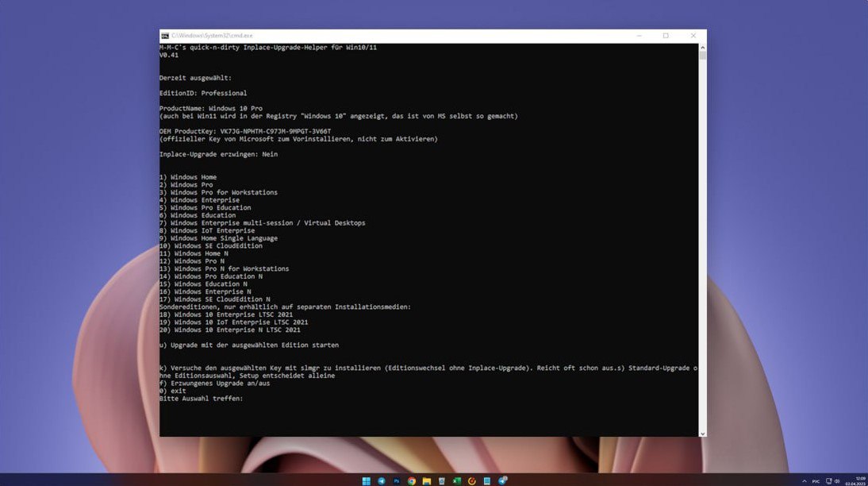This screenshot has height=486, width=868.
Task: Click '14) Windows Pro Education N' line
Action: 211,276
